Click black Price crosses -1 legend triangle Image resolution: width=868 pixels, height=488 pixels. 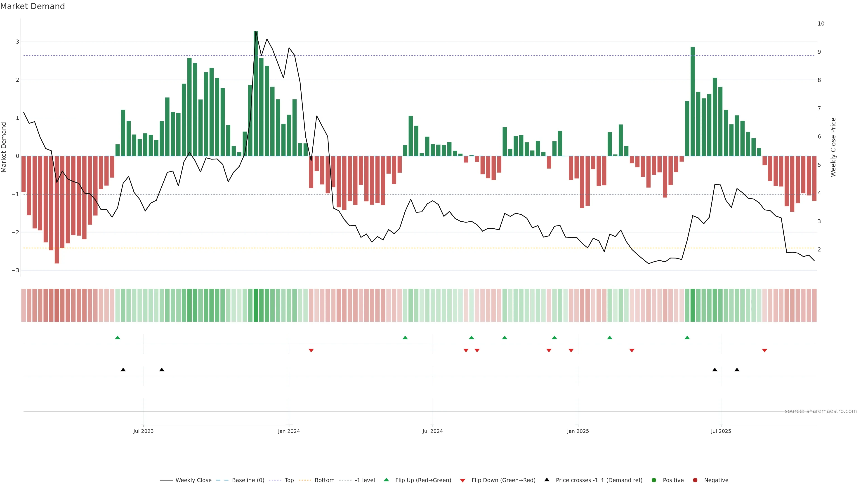(547, 480)
